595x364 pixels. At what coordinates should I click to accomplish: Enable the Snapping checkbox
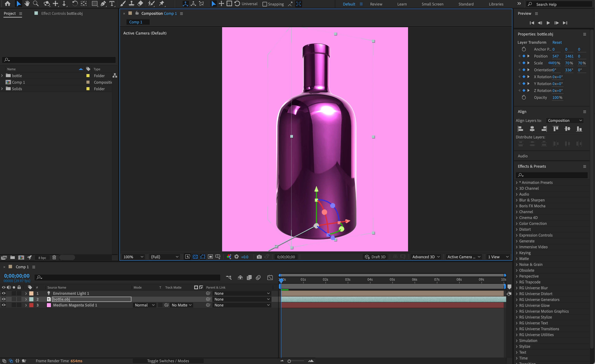(x=265, y=4)
